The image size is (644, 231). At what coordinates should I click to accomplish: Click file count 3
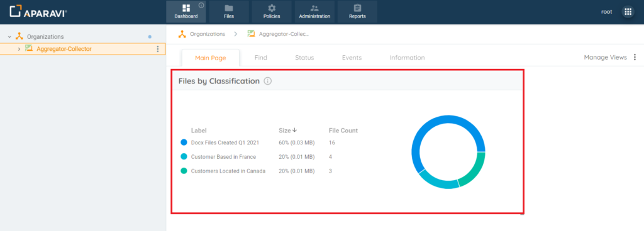(x=330, y=171)
